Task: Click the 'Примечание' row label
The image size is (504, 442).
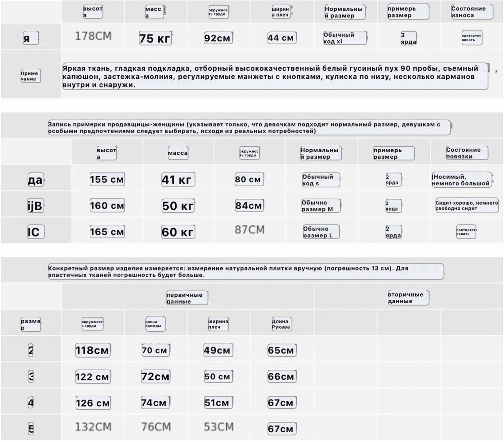Action: 30,76
